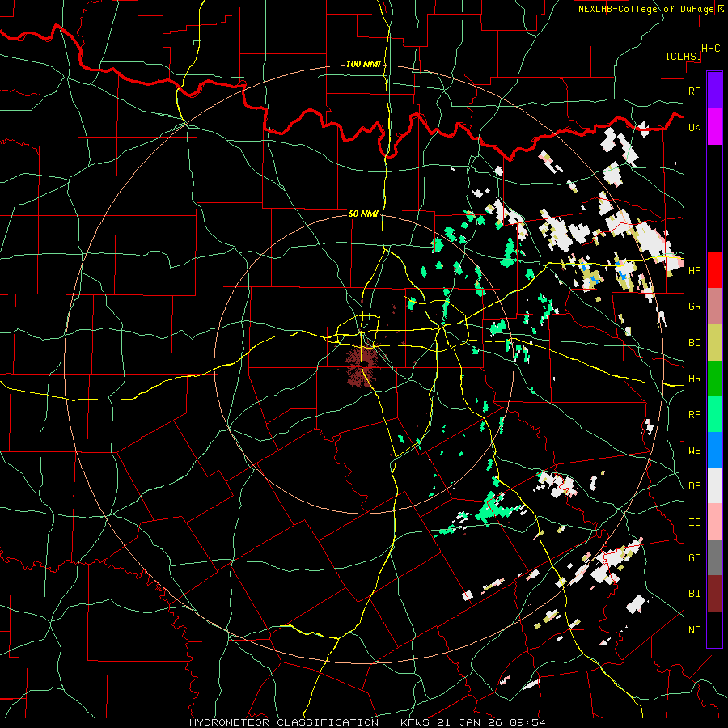Screen dimensions: 728x728
Task: Click the BI brown legend swatch
Action: tap(714, 594)
